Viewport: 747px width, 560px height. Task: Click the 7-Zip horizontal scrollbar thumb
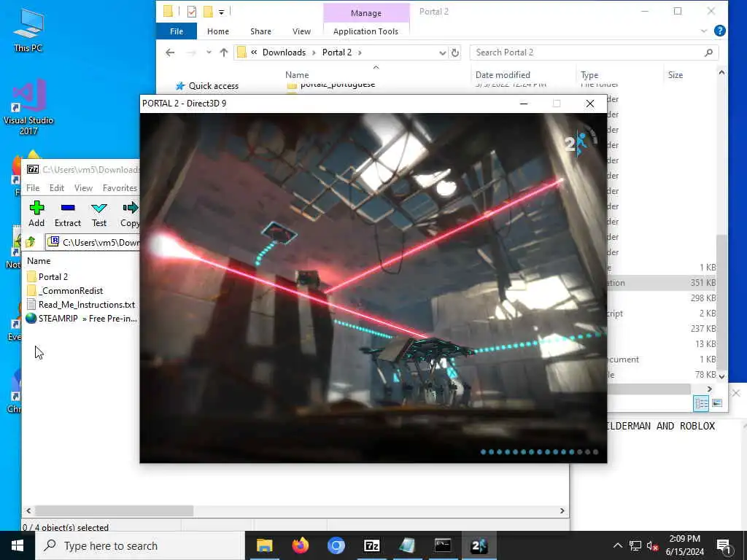click(x=114, y=510)
